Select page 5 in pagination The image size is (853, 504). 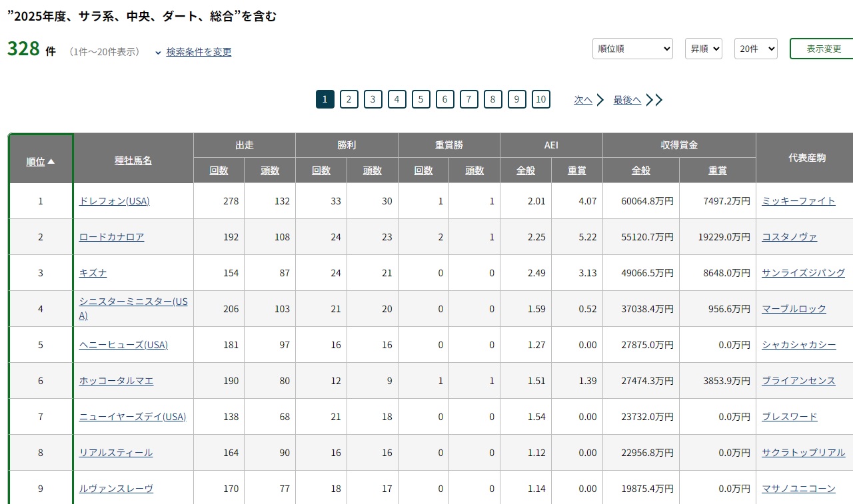click(x=421, y=100)
